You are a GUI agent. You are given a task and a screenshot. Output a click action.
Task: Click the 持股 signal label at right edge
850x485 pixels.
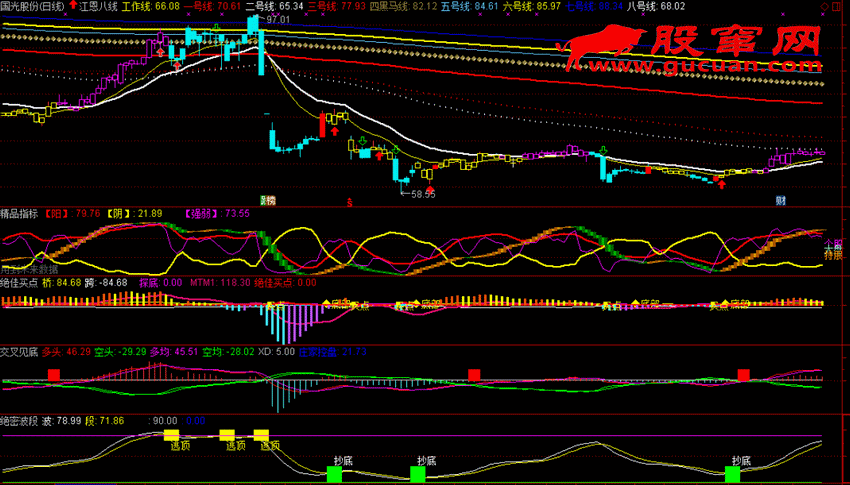[x=833, y=255]
